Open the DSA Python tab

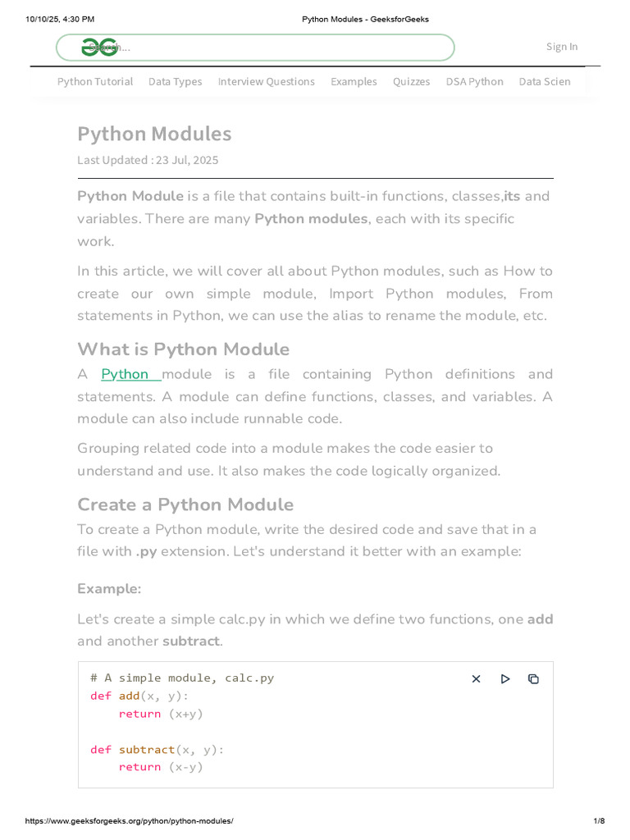474,81
